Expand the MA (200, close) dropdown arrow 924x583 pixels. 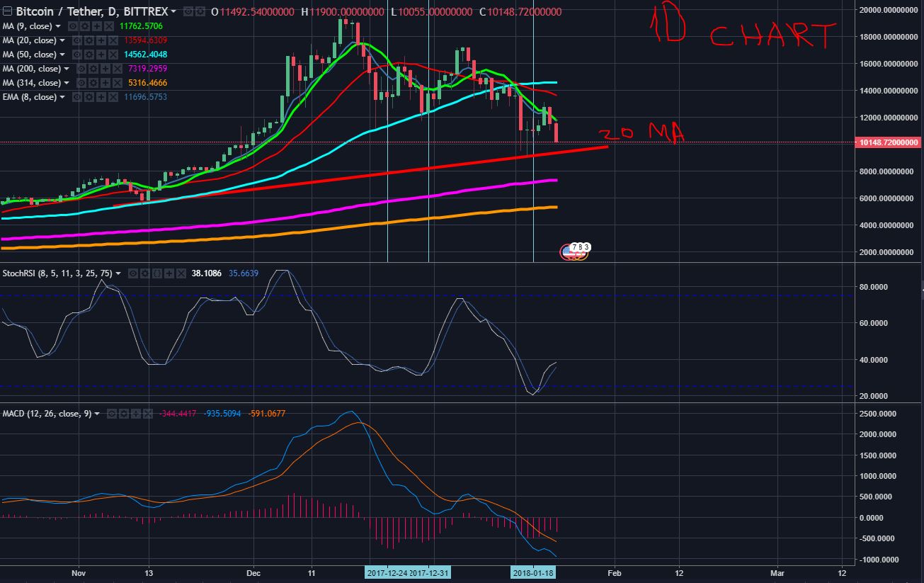[67, 69]
